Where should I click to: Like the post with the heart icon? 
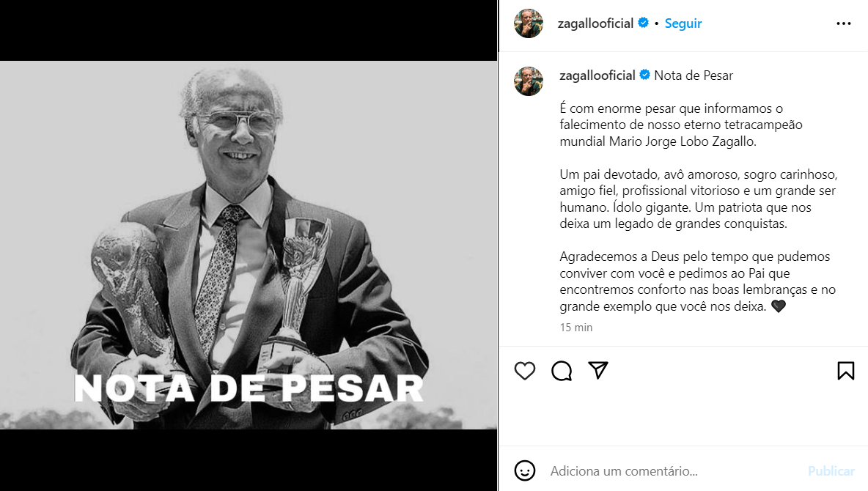tap(525, 370)
